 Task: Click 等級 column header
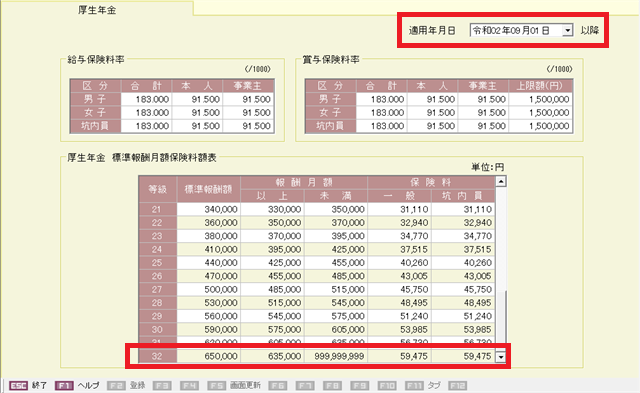pyautogui.click(x=158, y=189)
